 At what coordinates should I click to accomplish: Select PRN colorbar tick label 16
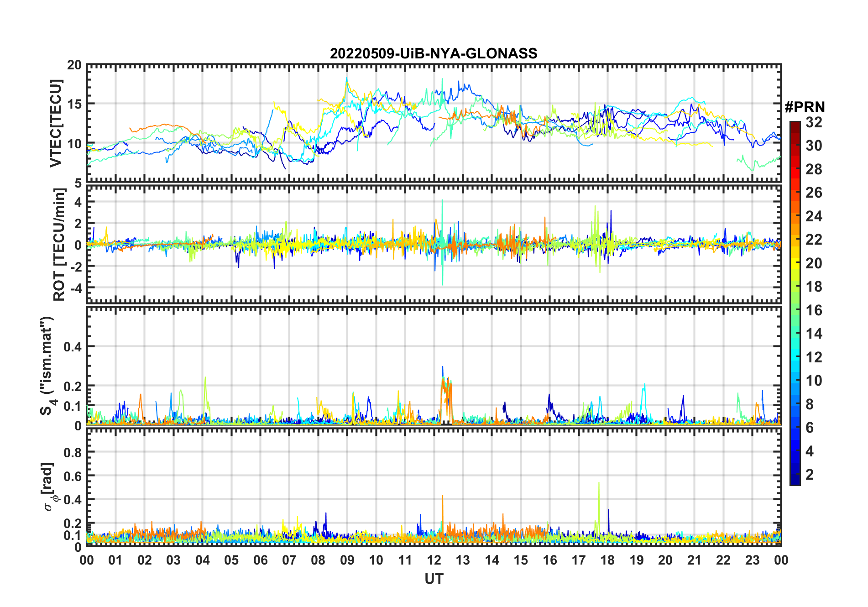pyautogui.click(x=814, y=310)
